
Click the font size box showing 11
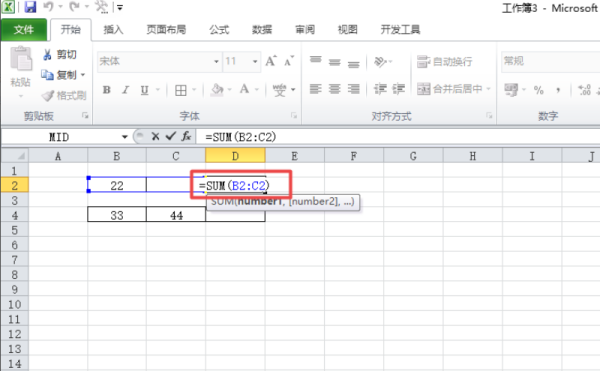coord(236,61)
